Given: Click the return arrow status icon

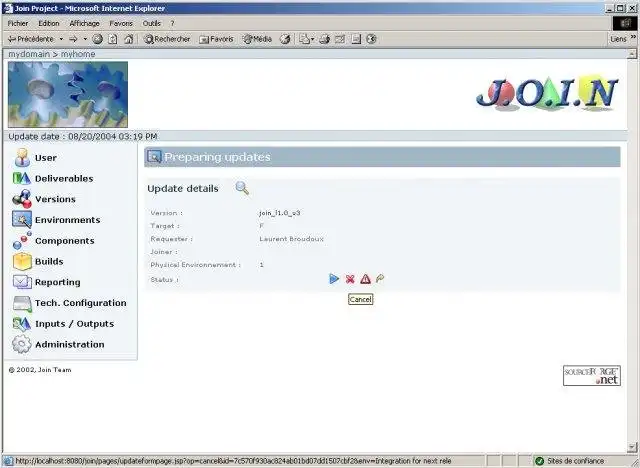Looking at the screenshot, I should tap(380, 279).
